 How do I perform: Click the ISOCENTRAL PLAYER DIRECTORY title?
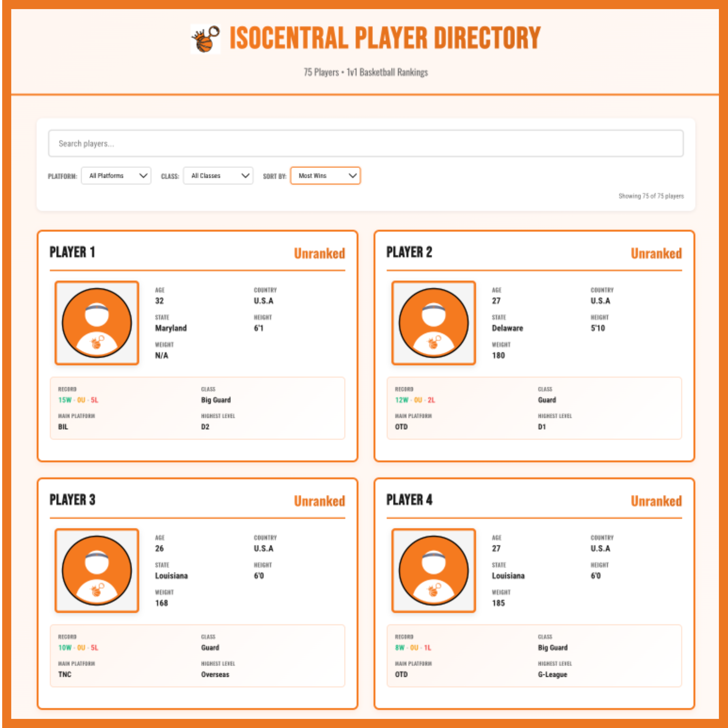pos(385,38)
